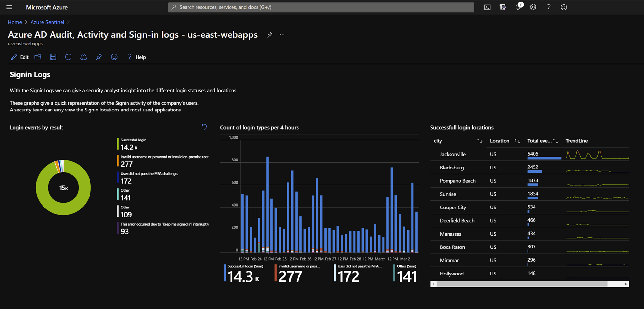Screen dimensions: 644x309
Task: Click the TrendLine column header
Action: click(577, 141)
